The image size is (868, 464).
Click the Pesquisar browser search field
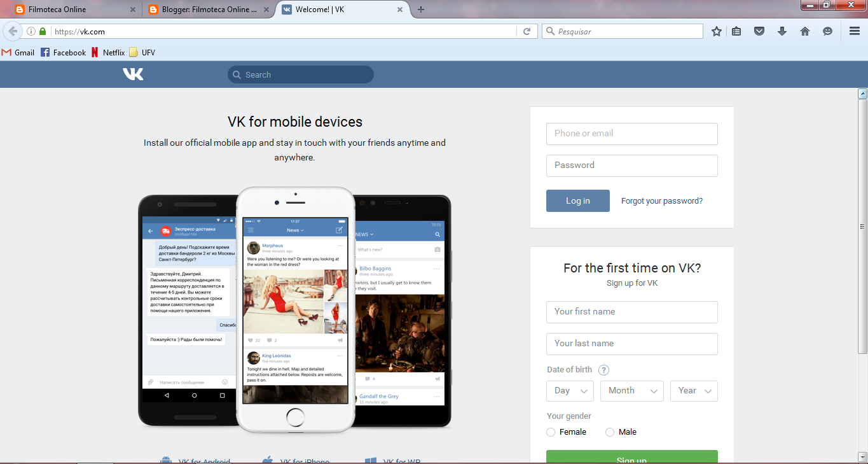click(x=623, y=31)
